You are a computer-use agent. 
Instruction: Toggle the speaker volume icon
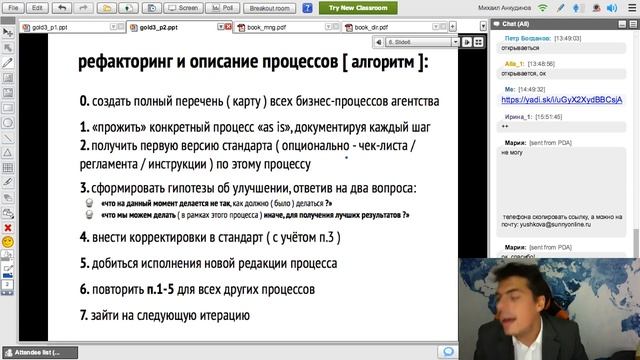(x=612, y=8)
